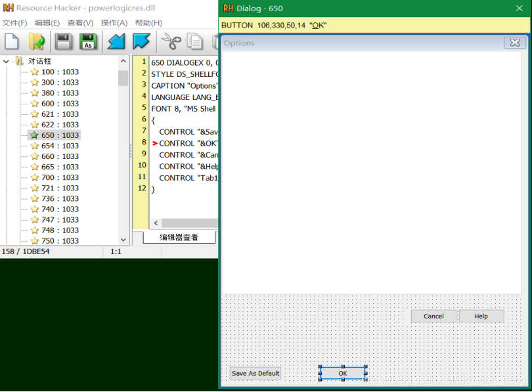532x392 pixels.
Task: Click script line starting with FONT 8
Action: [183, 109]
